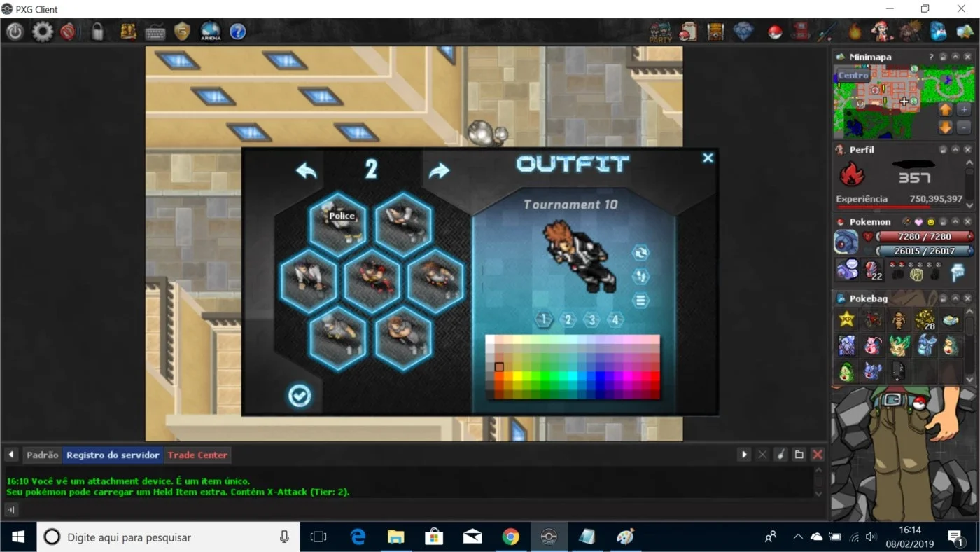Image resolution: width=980 pixels, height=552 pixels.
Task: Click the scroll with Pokeball icon
Action: [688, 32]
